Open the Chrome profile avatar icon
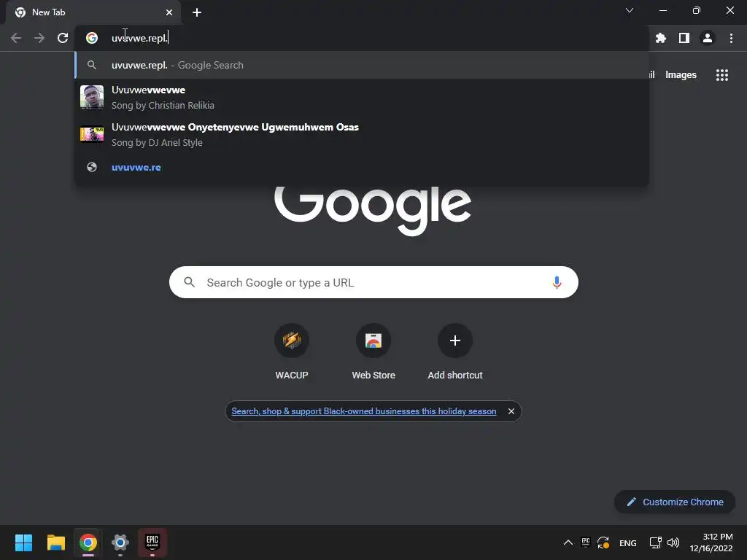747x560 pixels. coord(708,38)
